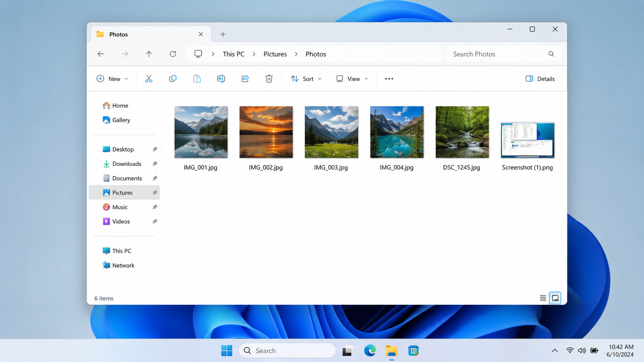
Task: Click the Rename icon in toolbar
Action: tap(221, 78)
